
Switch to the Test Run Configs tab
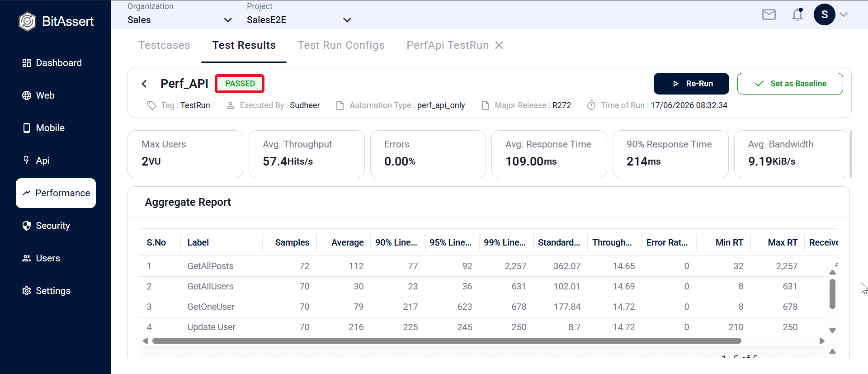point(341,45)
